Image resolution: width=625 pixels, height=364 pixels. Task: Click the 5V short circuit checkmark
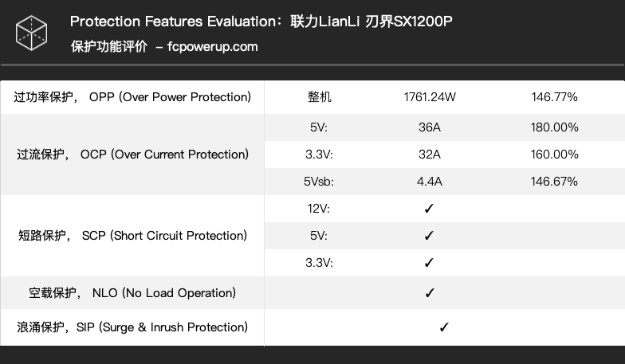[429, 236]
